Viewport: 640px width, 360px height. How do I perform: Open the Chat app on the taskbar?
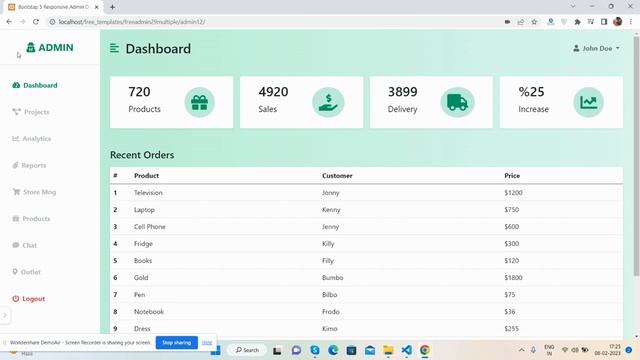(x=296, y=350)
